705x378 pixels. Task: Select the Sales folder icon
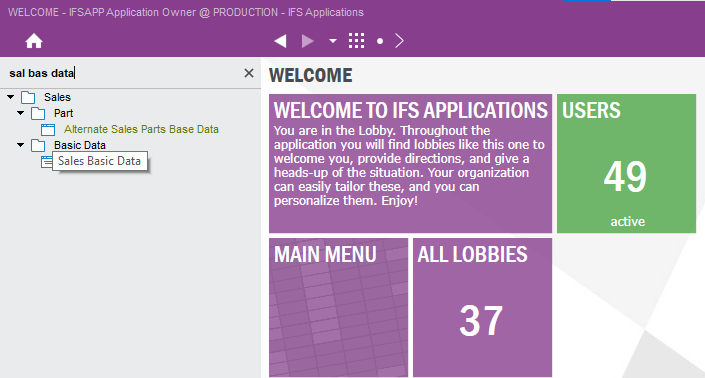[28, 97]
